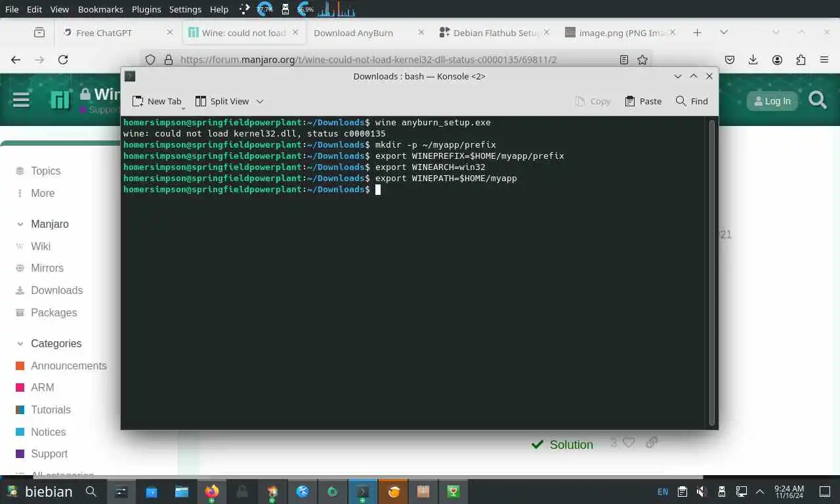Toggle reader view icon in address bar
840x504 pixels.
624,60
